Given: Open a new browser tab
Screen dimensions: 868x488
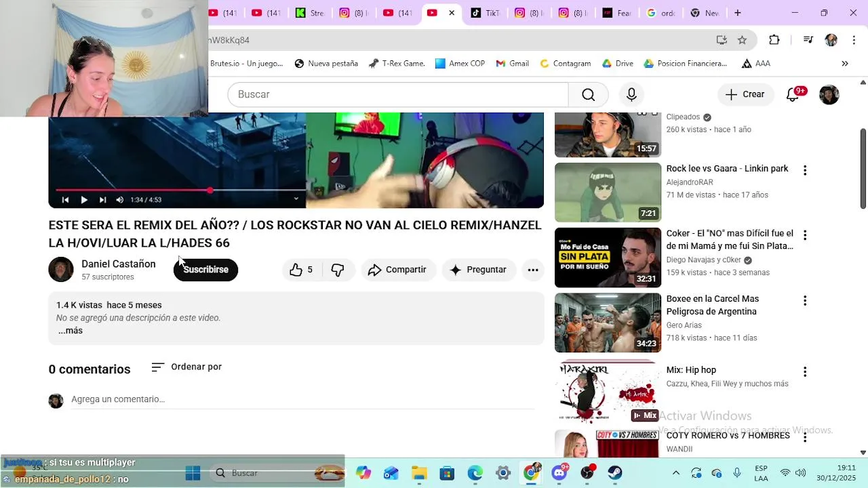Looking at the screenshot, I should [x=738, y=13].
